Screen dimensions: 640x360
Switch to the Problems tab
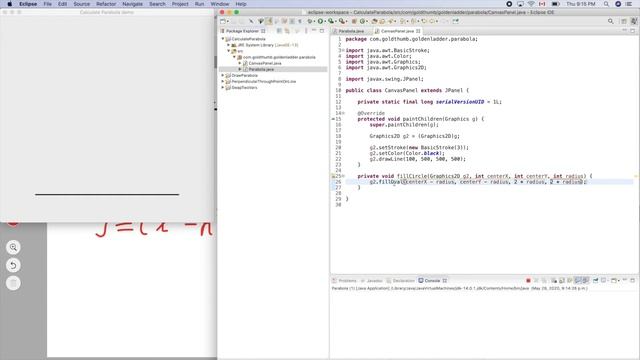[344, 281]
